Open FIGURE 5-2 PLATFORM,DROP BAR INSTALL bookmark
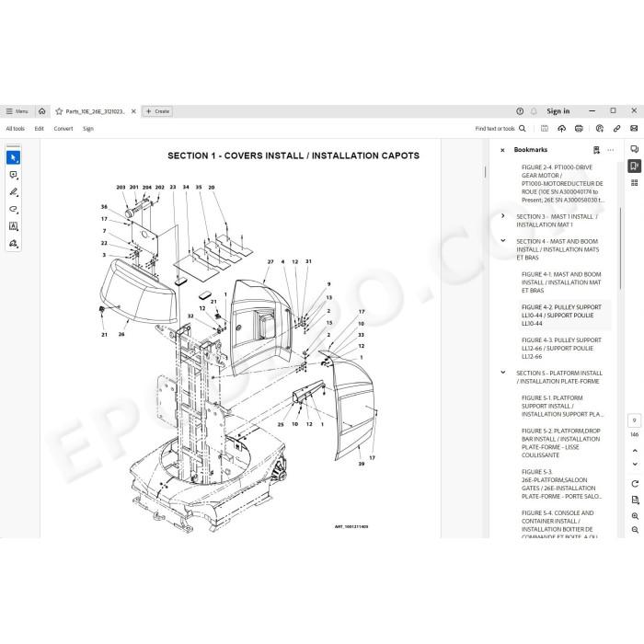This screenshot has width=644, height=644. [561, 443]
